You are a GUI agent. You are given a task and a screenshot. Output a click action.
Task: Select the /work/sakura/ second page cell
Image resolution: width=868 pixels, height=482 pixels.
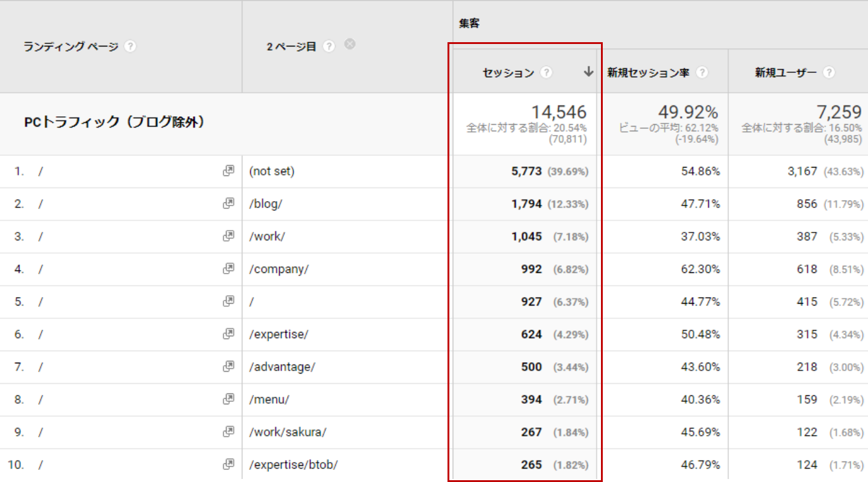click(288, 431)
